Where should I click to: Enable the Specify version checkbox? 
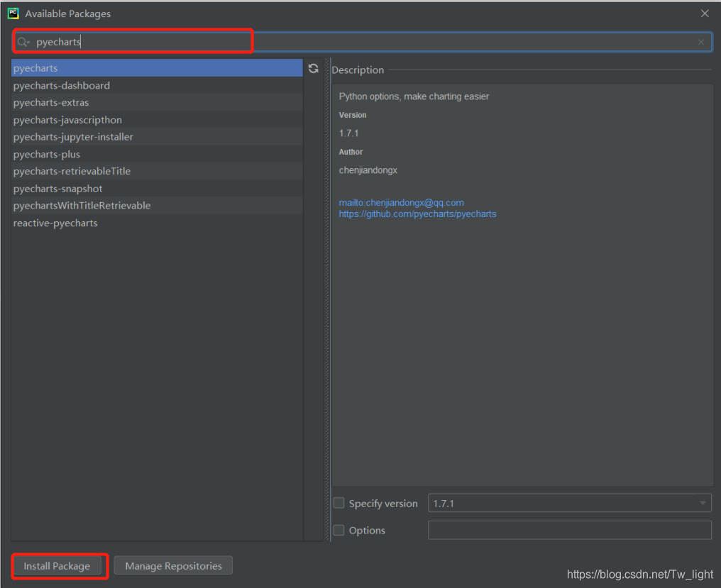click(339, 503)
